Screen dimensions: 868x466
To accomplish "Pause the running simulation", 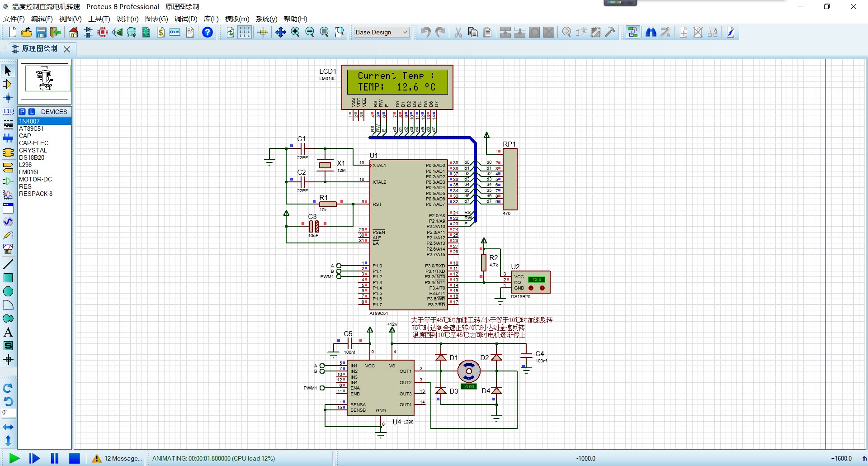I will 55,458.
